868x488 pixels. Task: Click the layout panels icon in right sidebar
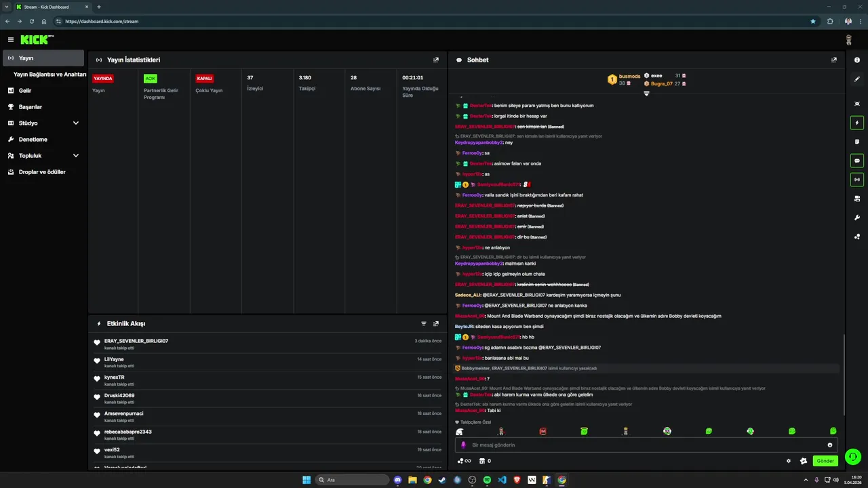pyautogui.click(x=857, y=199)
